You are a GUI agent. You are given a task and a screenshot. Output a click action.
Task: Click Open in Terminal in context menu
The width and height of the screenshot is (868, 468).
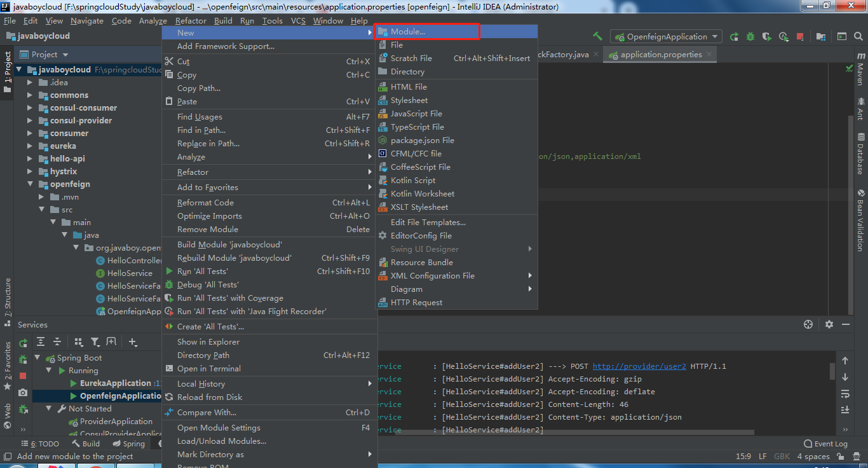coord(268,369)
